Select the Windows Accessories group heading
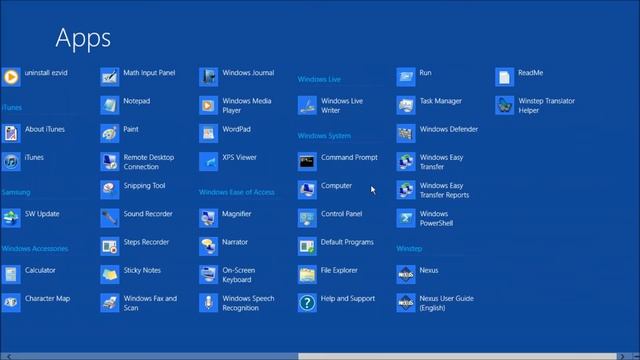The height and width of the screenshot is (360, 640). pos(35,249)
